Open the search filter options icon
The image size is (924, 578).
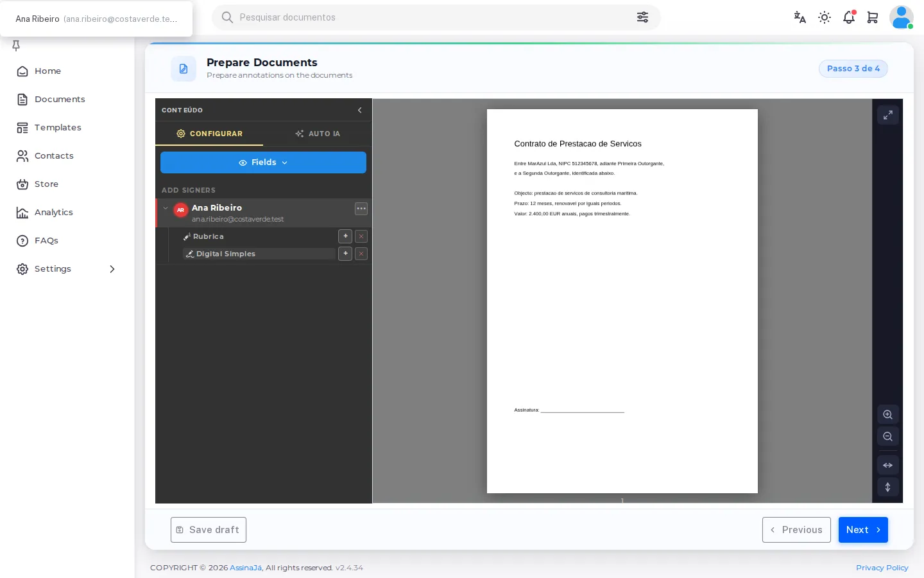point(642,17)
